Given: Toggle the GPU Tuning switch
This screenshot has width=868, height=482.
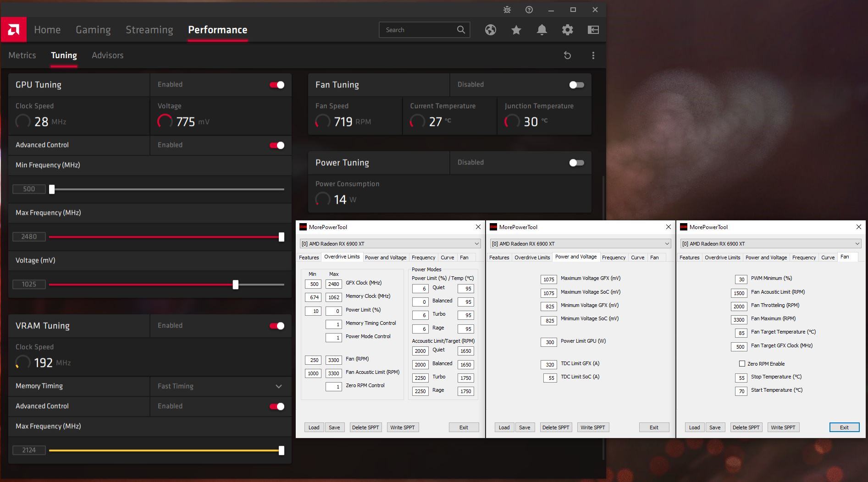Looking at the screenshot, I should pos(277,85).
